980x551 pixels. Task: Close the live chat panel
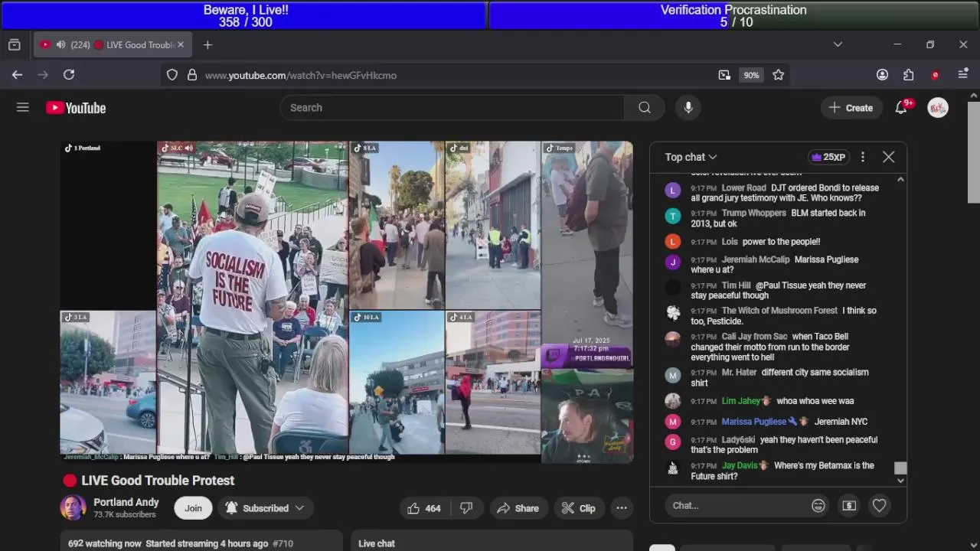pyautogui.click(x=888, y=157)
